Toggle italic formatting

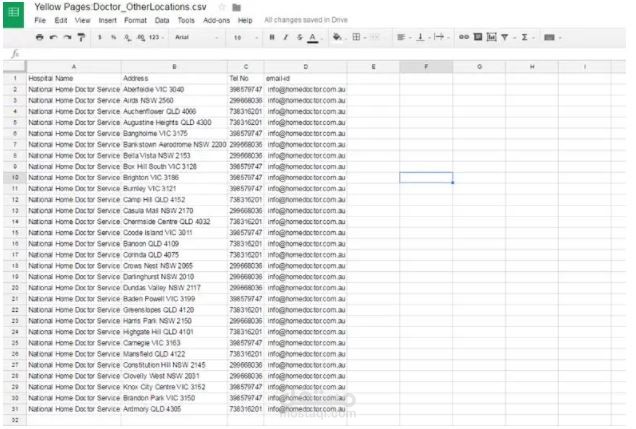coord(286,37)
